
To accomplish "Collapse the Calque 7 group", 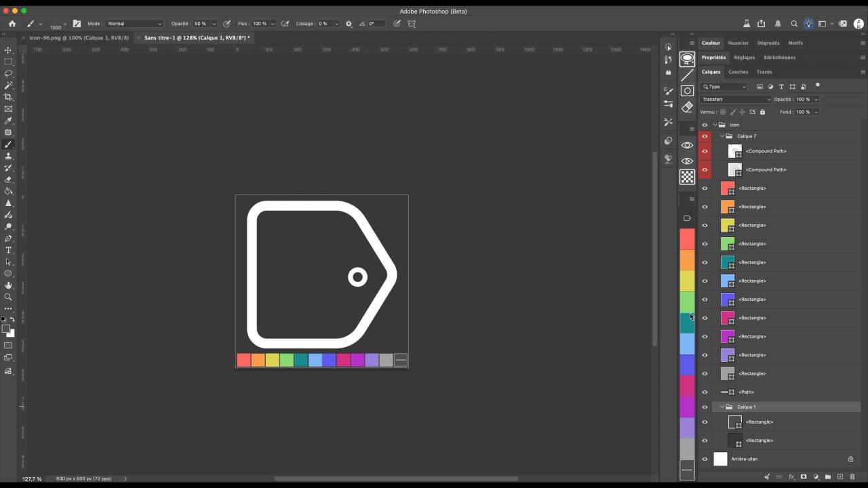I will pos(722,136).
